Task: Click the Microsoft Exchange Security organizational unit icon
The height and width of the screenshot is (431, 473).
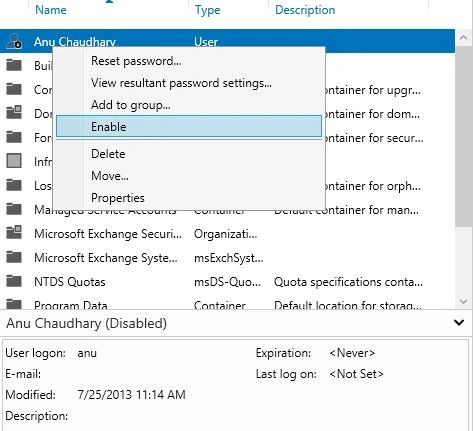Action: pos(14,233)
